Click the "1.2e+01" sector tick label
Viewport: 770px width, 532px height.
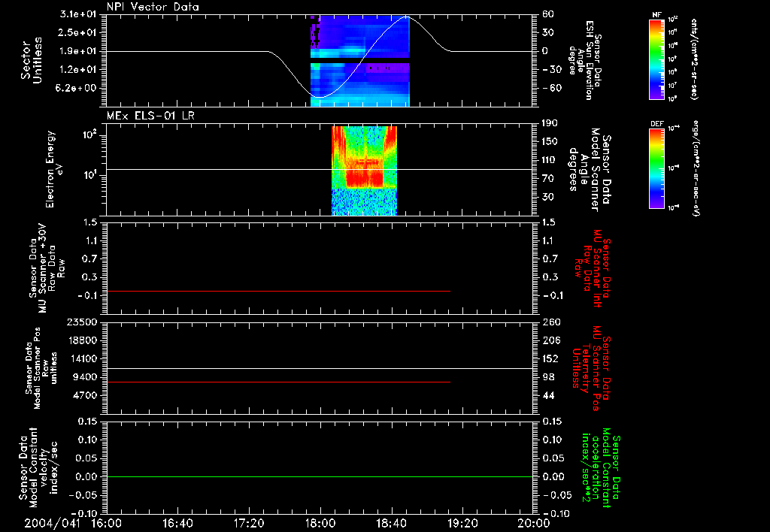(x=79, y=69)
